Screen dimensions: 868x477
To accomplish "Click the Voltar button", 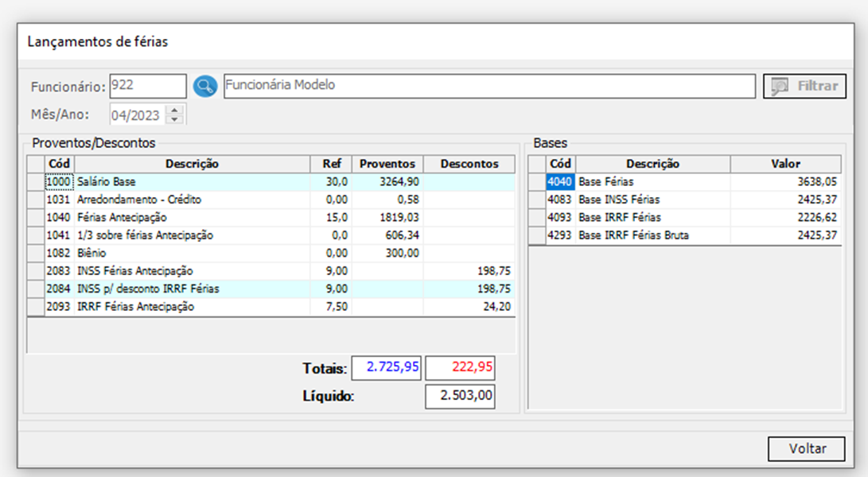I will tap(807, 449).
